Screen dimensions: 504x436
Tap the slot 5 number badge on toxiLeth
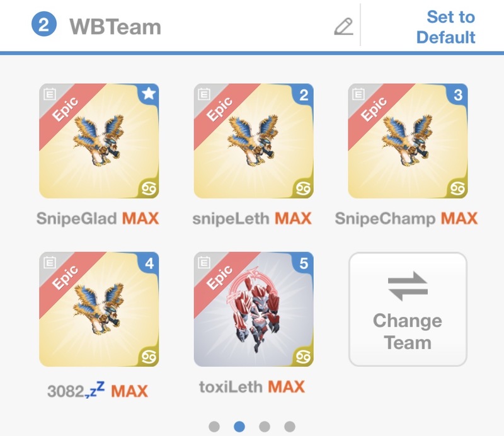click(304, 263)
